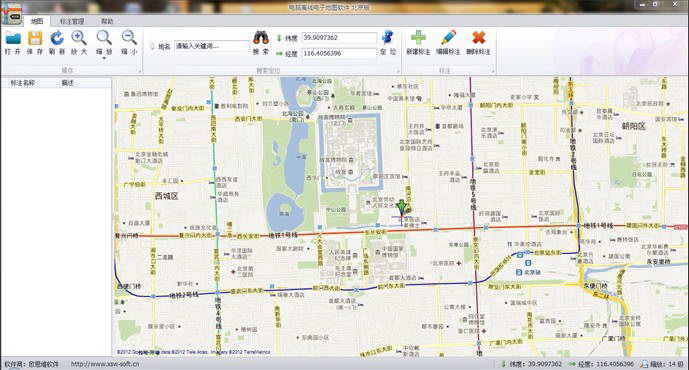The image size is (689, 370).
Task: Click the green vertical arrow beside 纬度
Action: [x=279, y=38]
